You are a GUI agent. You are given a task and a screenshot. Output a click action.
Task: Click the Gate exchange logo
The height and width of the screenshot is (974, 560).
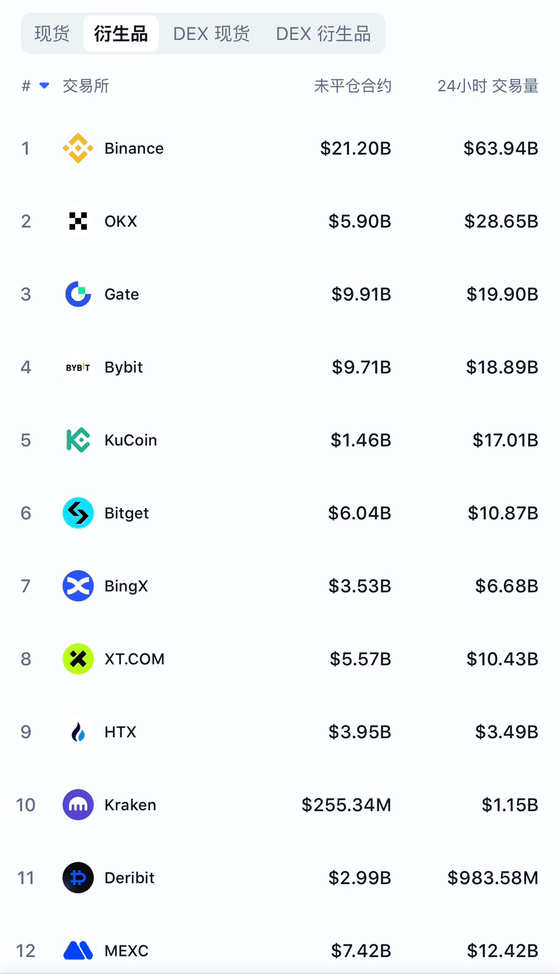pos(78,294)
